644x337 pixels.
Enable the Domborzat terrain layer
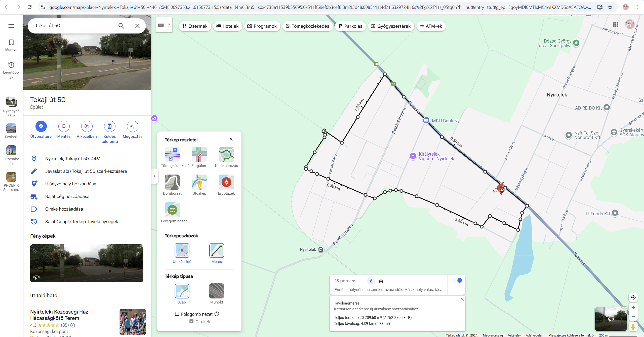[172, 182]
